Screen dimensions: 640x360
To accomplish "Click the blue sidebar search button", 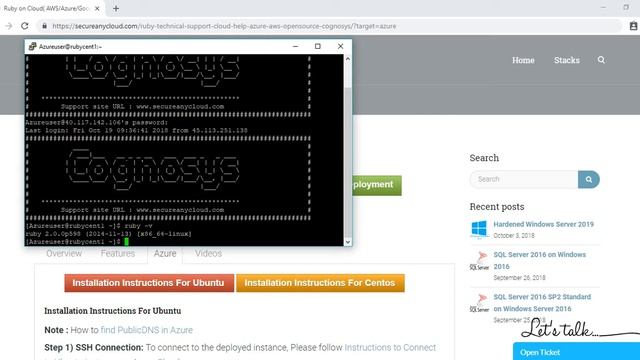I will [589, 179].
